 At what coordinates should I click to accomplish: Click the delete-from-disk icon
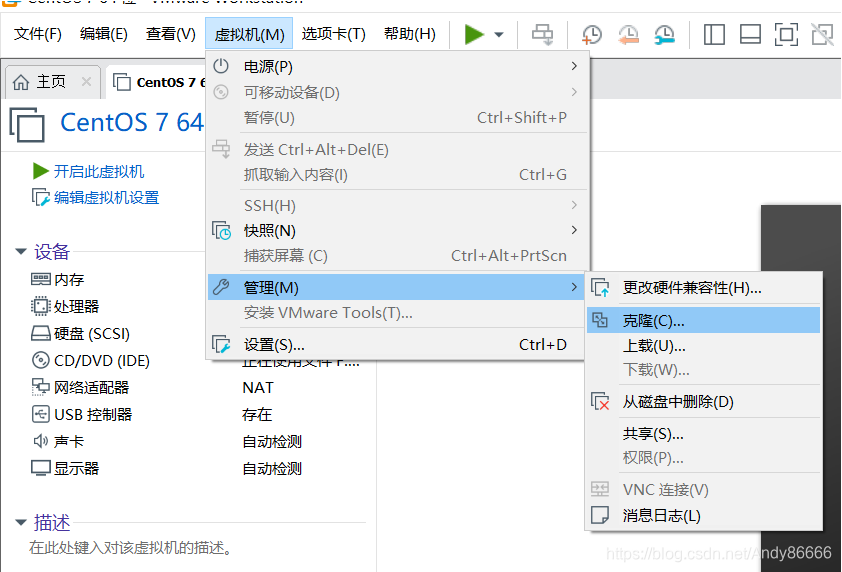pos(600,401)
